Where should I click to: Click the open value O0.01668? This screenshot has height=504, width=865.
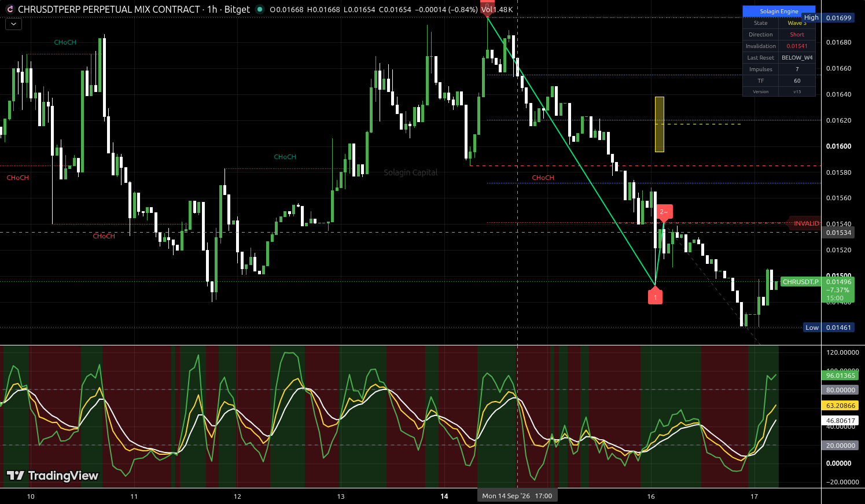286,9
